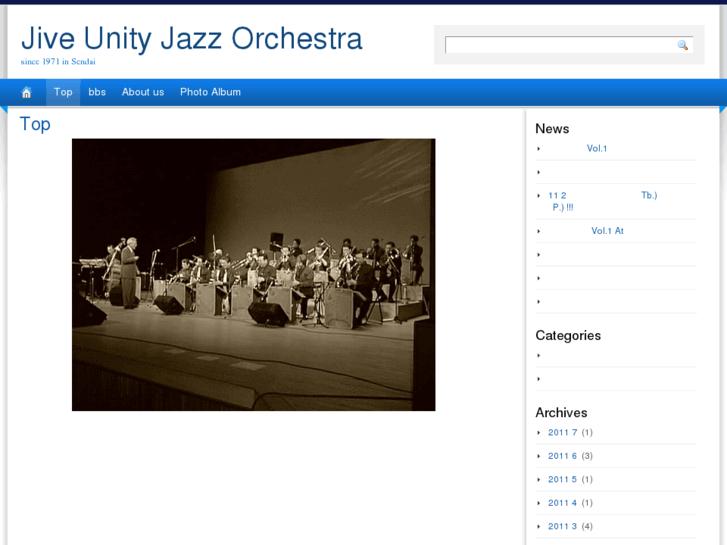The width and height of the screenshot is (727, 545).
Task: Open the bbs menu item
Action: point(97,92)
